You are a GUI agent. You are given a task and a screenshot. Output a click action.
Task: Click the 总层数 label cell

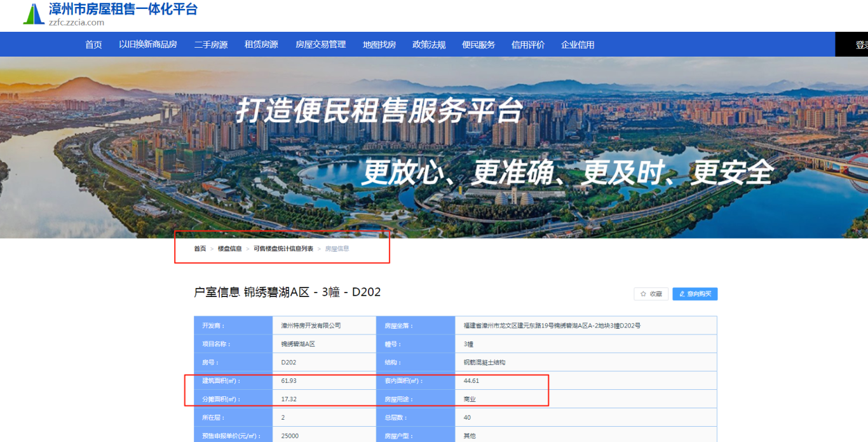point(416,418)
